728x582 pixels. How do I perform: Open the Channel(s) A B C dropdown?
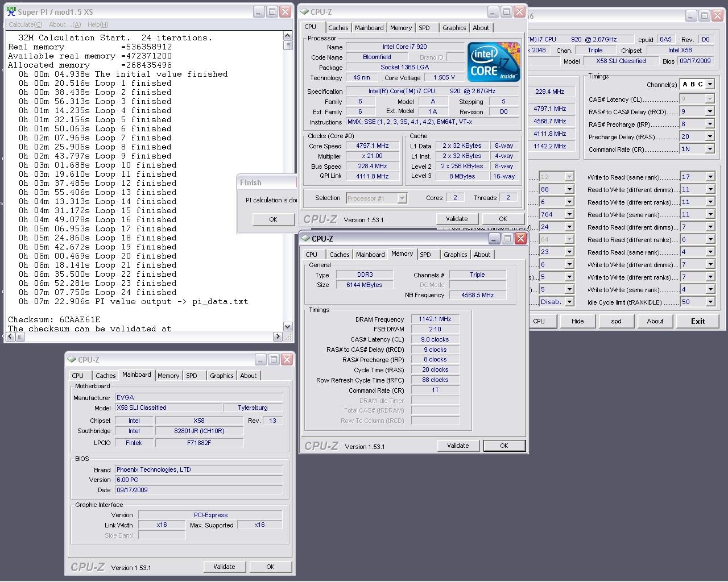[710, 84]
